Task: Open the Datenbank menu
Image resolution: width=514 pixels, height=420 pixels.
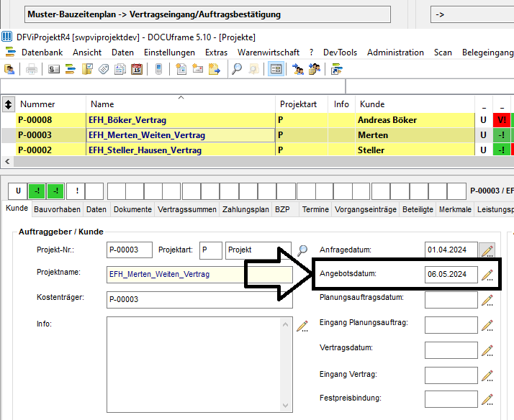Action: [x=42, y=52]
